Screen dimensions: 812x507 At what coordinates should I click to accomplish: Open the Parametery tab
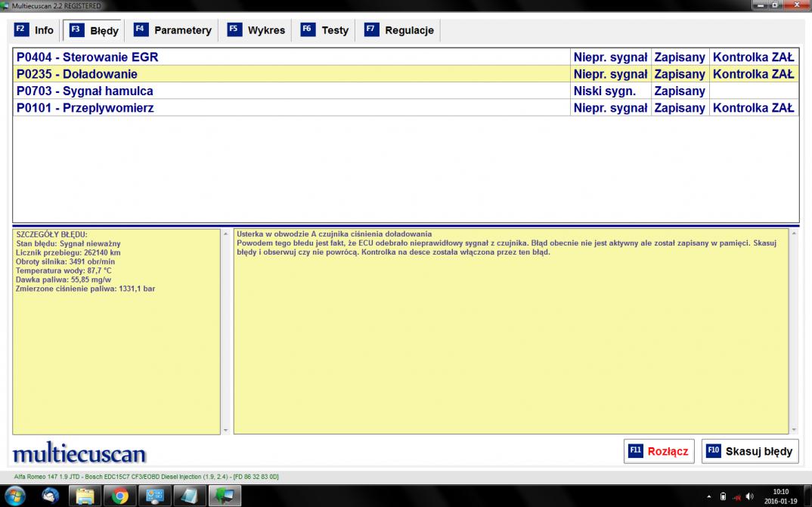pyautogui.click(x=173, y=30)
